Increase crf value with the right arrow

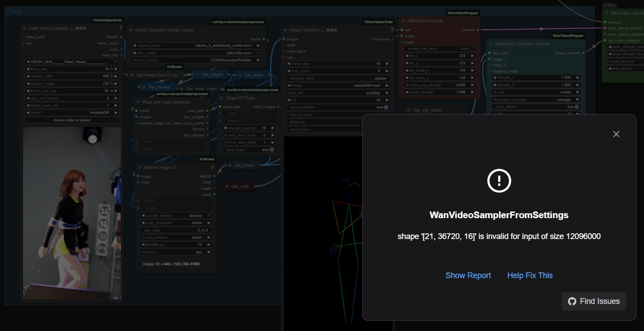point(386,100)
